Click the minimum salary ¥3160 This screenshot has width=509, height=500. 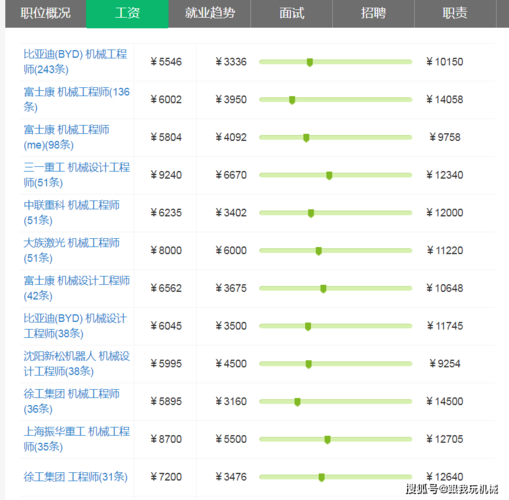point(231,401)
